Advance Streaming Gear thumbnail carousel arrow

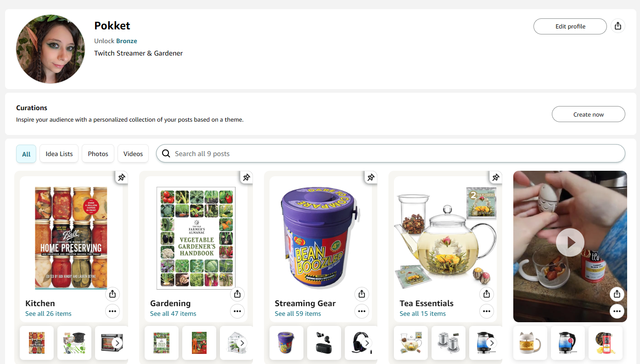[x=366, y=343]
